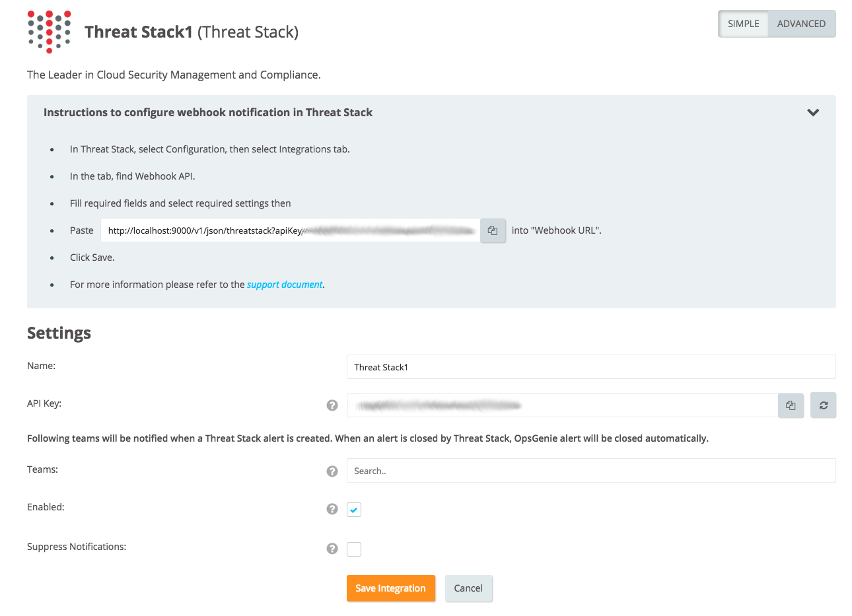Image resolution: width=852 pixels, height=616 pixels.
Task: Copy the API Key to clipboard
Action: (791, 405)
